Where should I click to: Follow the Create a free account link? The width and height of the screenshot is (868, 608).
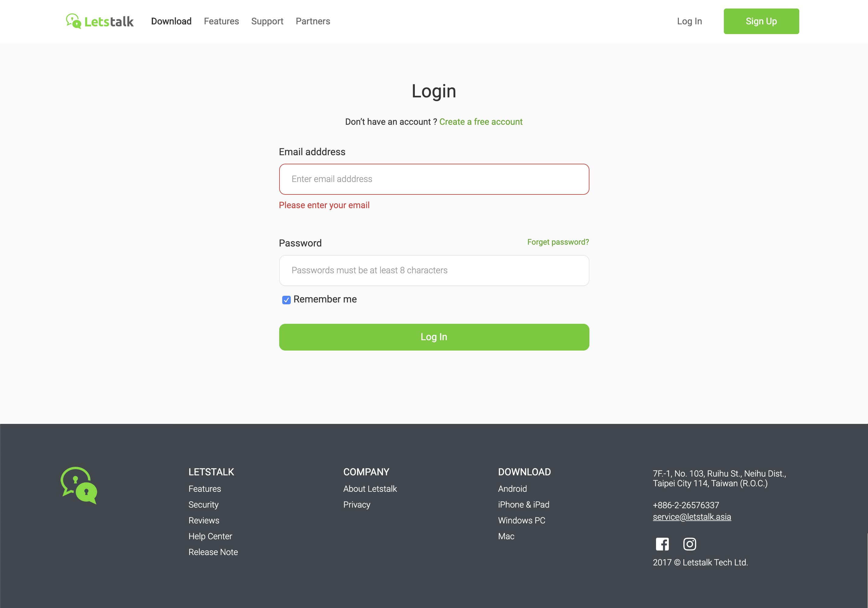[481, 122]
